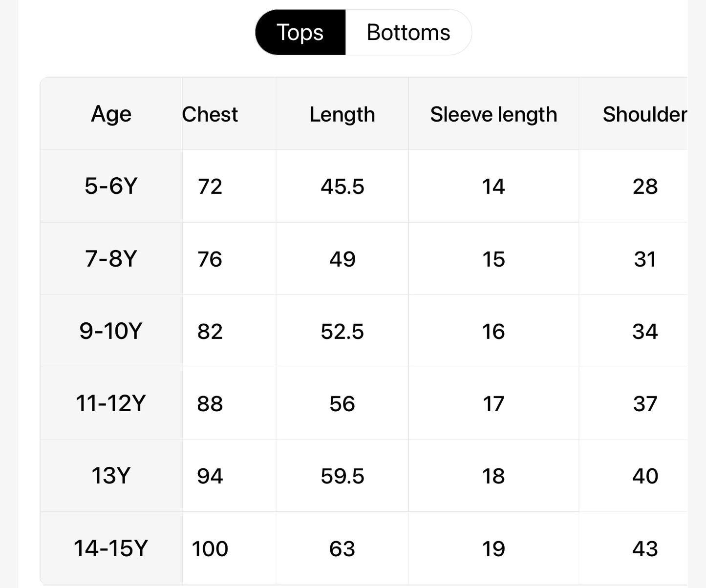Image resolution: width=706 pixels, height=588 pixels.
Task: Click the Shoulder column header
Action: pos(644,114)
